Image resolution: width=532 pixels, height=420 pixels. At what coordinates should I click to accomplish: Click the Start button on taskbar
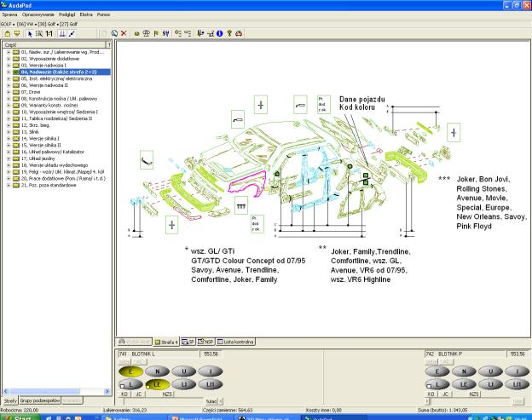point(20,417)
